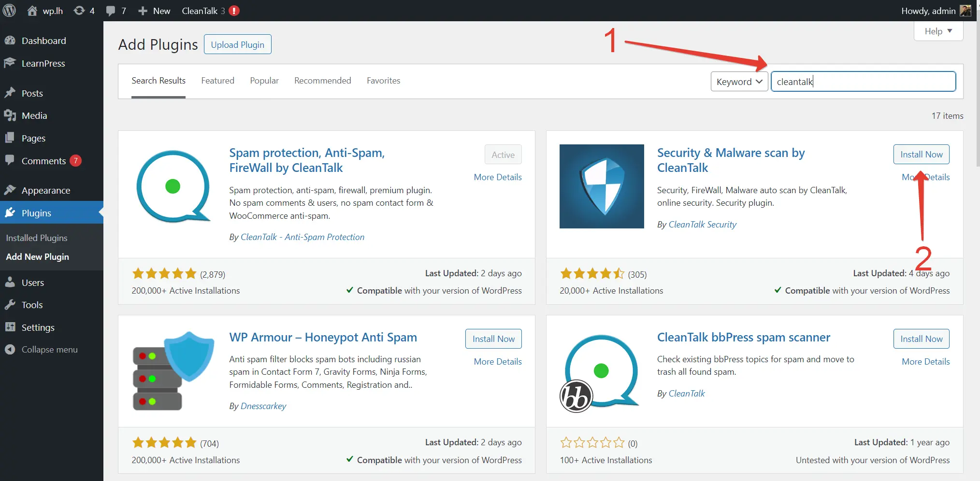The image size is (980, 481).
Task: Click the admin avatar image
Action: tap(965, 10)
